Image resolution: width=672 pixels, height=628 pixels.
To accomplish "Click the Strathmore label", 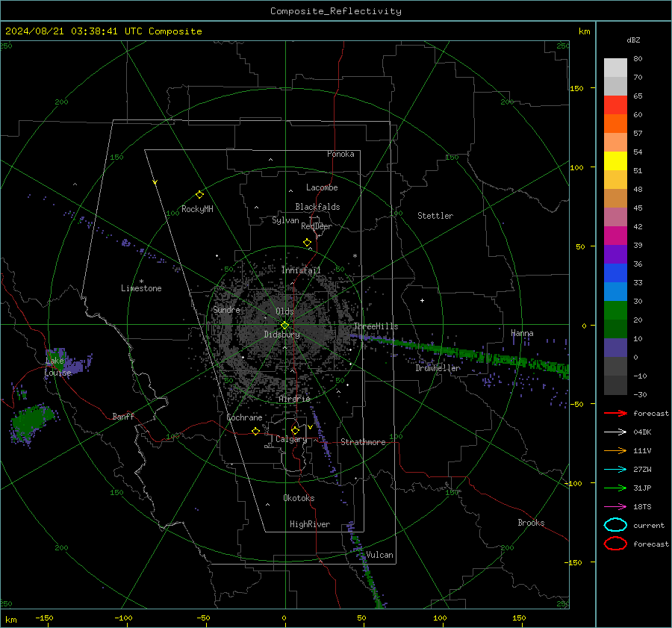I will (363, 442).
